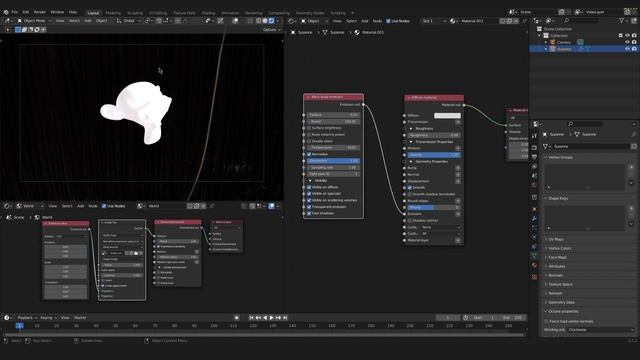Toggle Suzanne visibility eye in outliner
The height and width of the screenshot is (360, 640).
(627, 49)
